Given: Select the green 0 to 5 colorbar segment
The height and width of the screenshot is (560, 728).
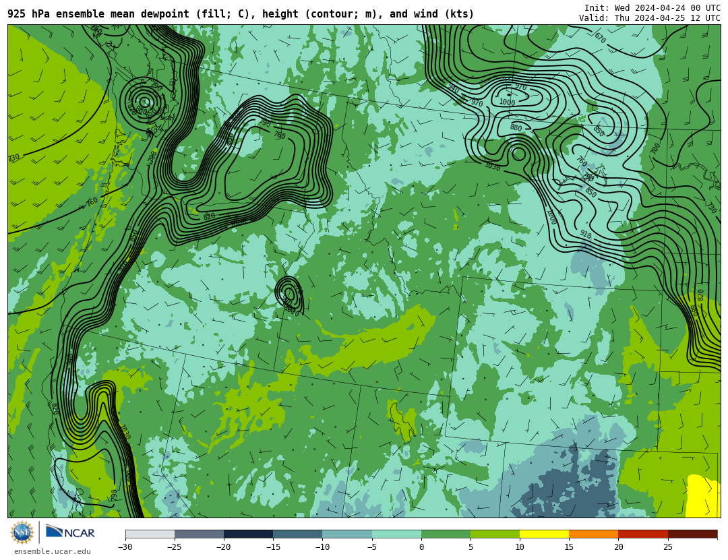Looking at the screenshot, I should click(446, 534).
